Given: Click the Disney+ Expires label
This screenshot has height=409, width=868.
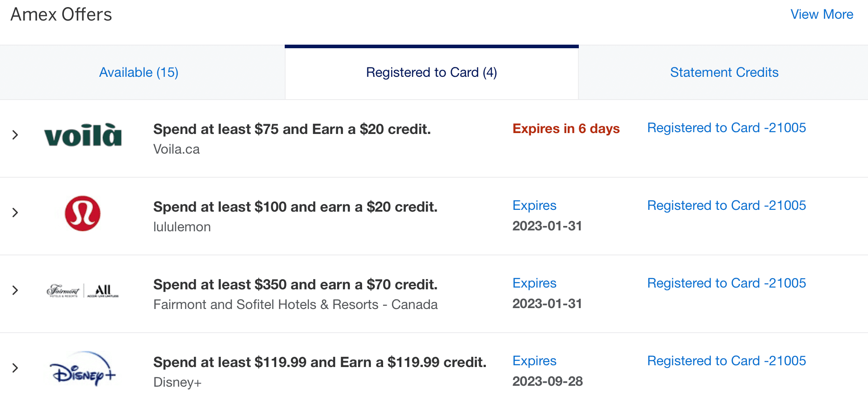Looking at the screenshot, I should (534, 361).
